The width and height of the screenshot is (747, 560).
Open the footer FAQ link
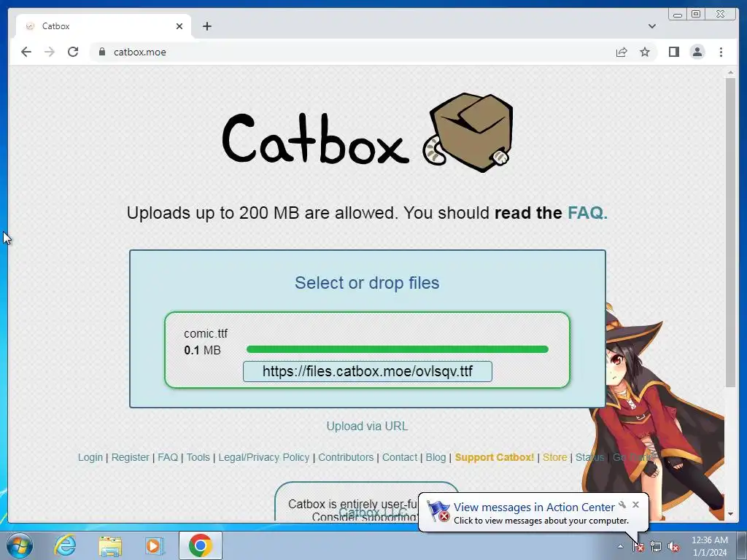(168, 457)
